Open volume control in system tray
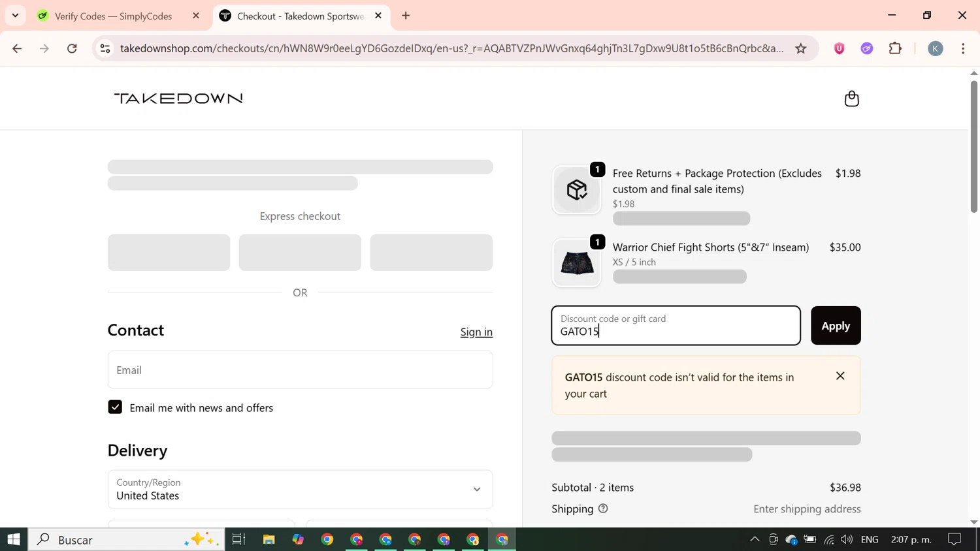980x551 pixels. point(847,539)
